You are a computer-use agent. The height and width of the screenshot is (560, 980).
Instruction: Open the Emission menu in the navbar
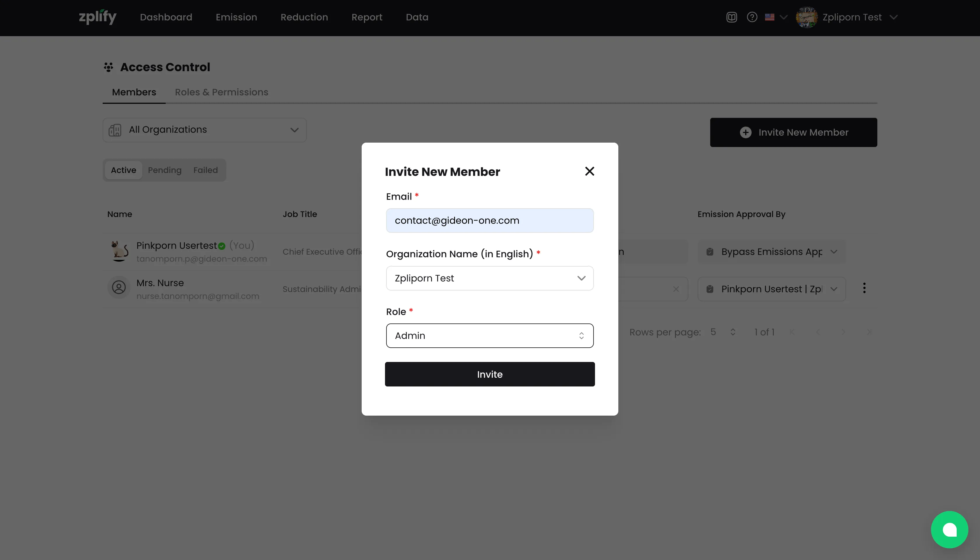pos(236,17)
